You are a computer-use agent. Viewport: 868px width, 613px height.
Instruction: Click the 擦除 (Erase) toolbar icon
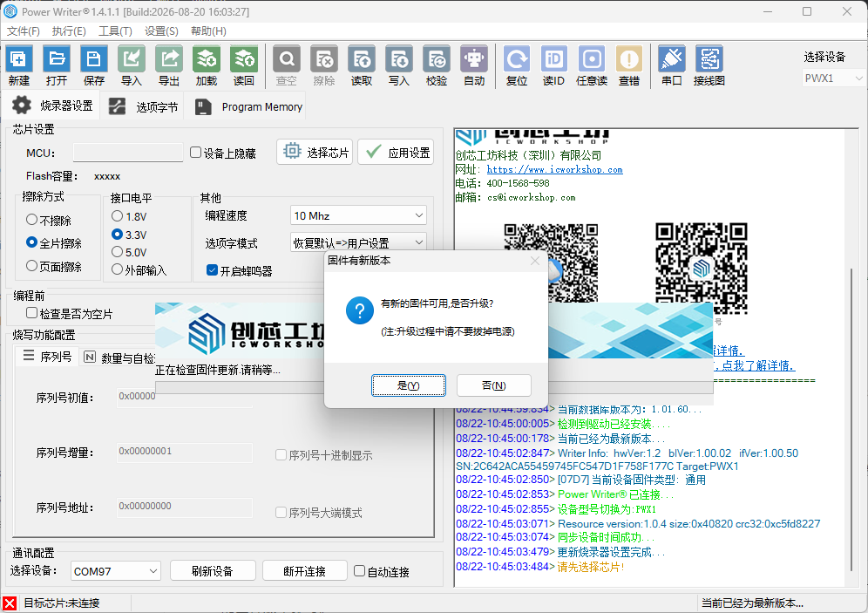pos(324,65)
